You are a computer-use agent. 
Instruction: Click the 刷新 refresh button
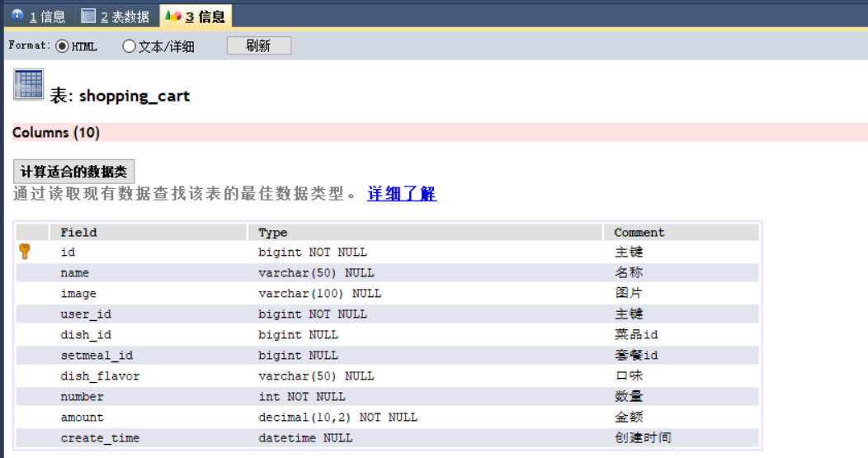coord(259,46)
